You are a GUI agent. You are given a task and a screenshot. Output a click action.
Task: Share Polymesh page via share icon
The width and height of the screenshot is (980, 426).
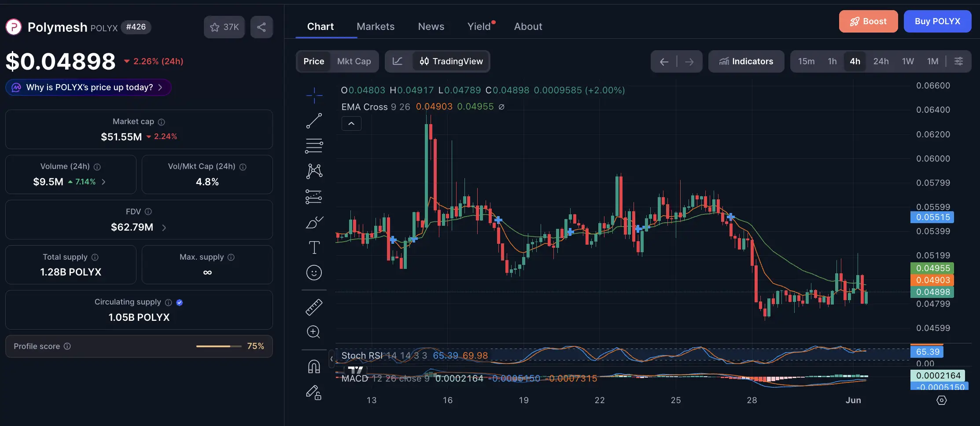pyautogui.click(x=262, y=27)
